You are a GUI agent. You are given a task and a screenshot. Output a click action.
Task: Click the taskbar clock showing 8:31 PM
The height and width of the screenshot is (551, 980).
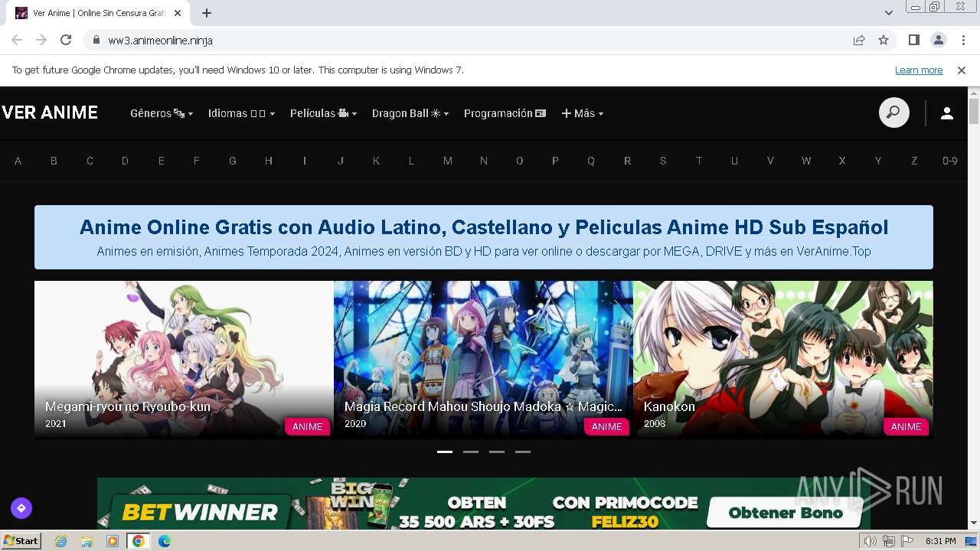tap(941, 541)
